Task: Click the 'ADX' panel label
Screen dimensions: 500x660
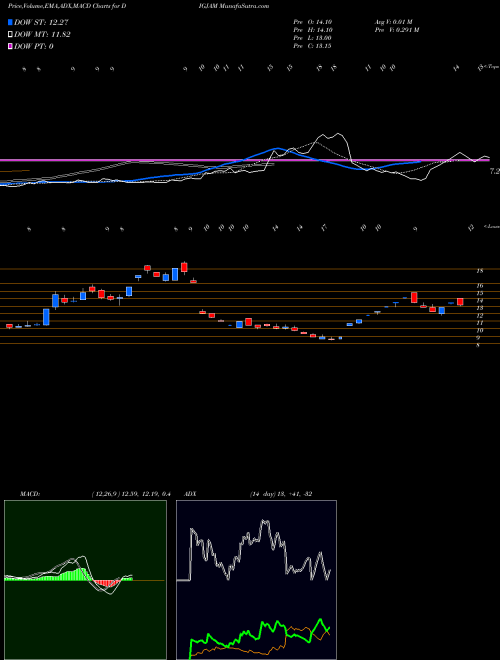Action: tap(190, 494)
